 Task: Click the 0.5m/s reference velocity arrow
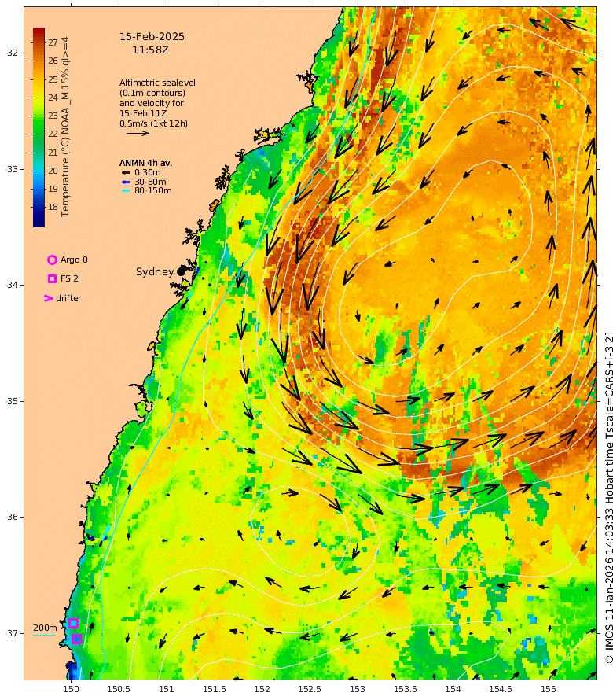click(x=138, y=133)
